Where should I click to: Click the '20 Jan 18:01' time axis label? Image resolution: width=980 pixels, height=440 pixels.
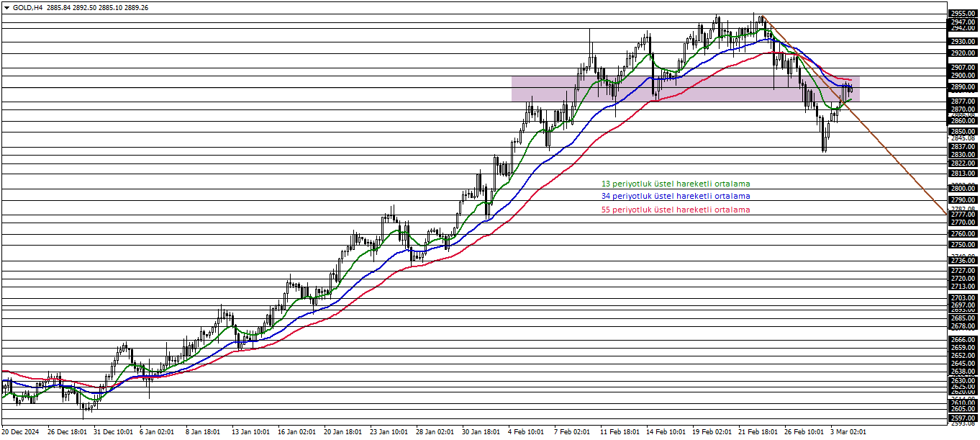point(344,432)
